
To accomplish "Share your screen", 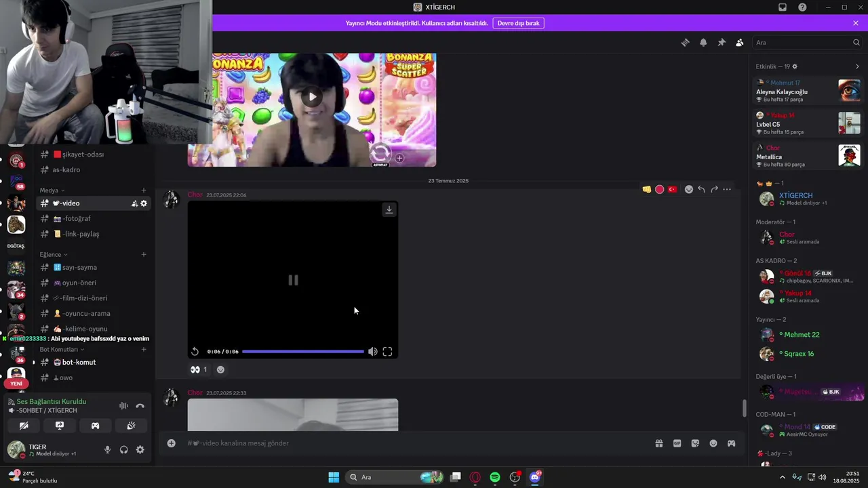I will click(x=60, y=426).
